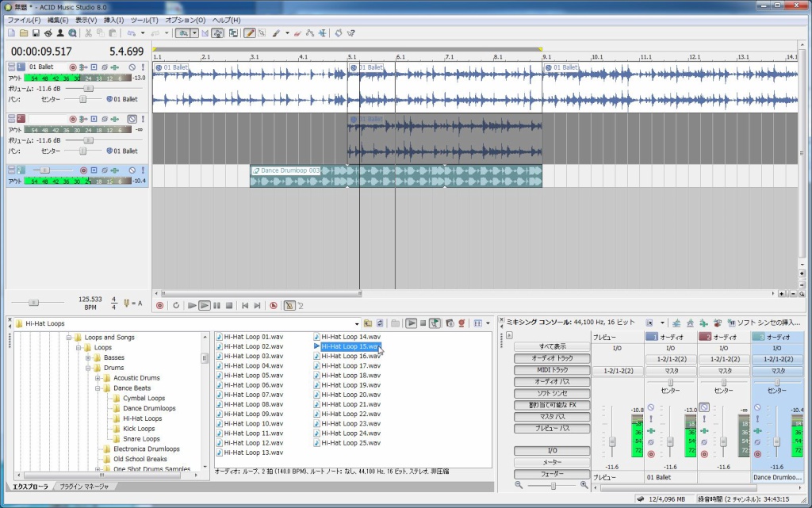Refresh the Explorer file list
812x508 pixels.
pos(380,323)
